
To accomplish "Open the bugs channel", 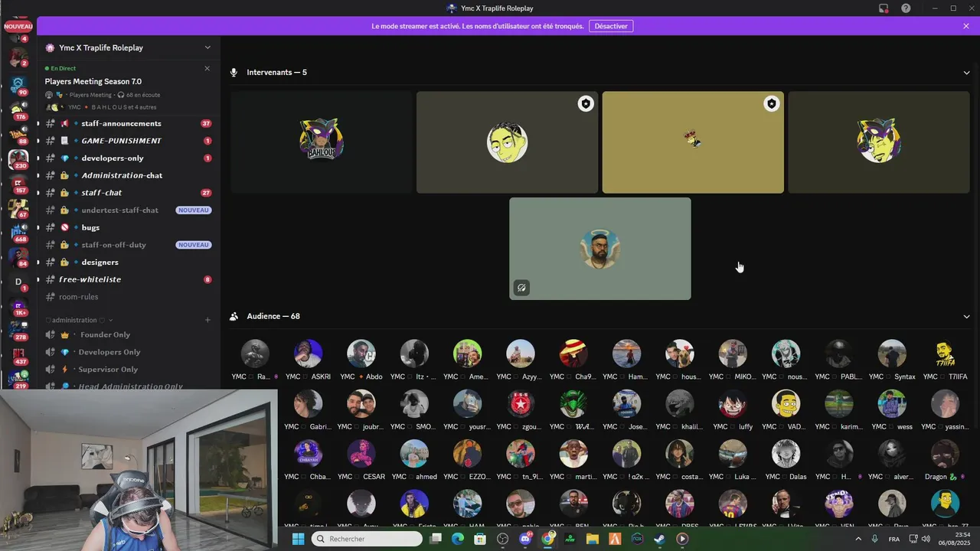I will click(128, 227).
